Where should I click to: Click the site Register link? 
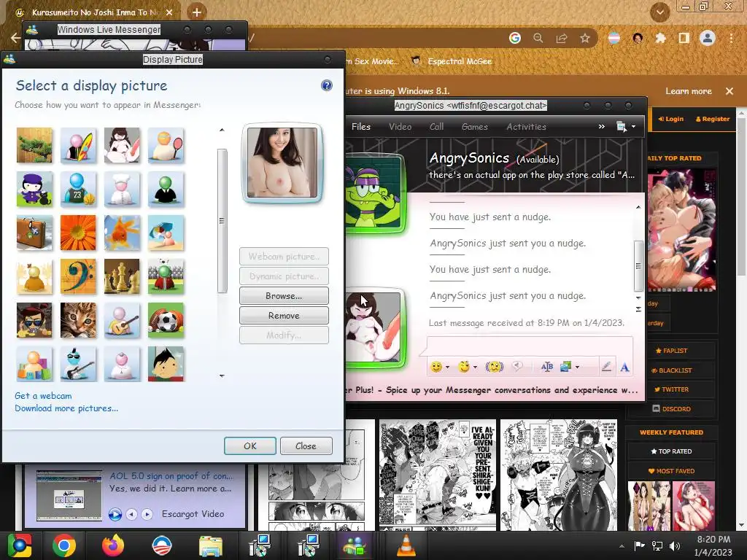tap(713, 119)
